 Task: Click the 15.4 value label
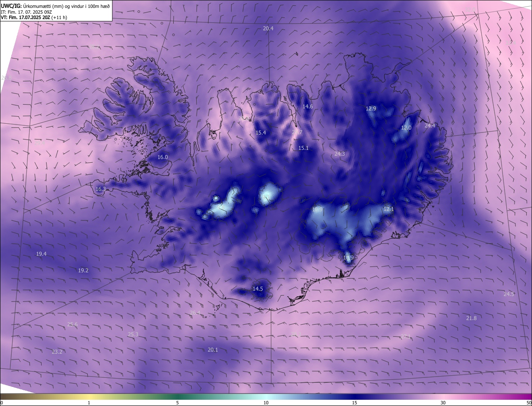[x=261, y=133]
